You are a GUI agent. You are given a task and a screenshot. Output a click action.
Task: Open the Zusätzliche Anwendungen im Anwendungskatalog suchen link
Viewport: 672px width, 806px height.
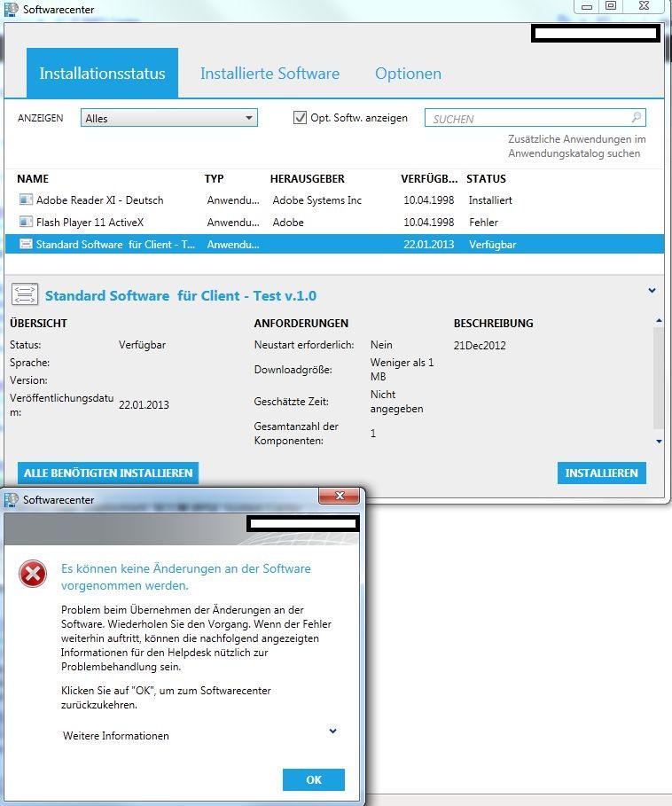577,146
